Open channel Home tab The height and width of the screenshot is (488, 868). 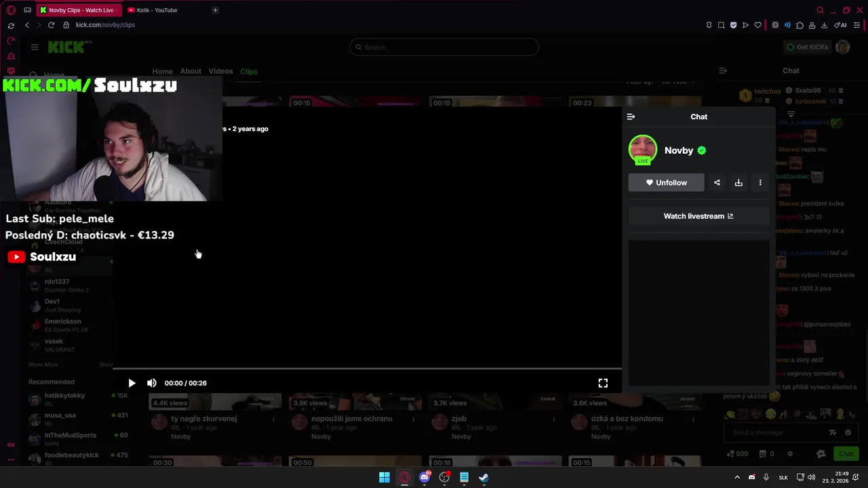(162, 71)
